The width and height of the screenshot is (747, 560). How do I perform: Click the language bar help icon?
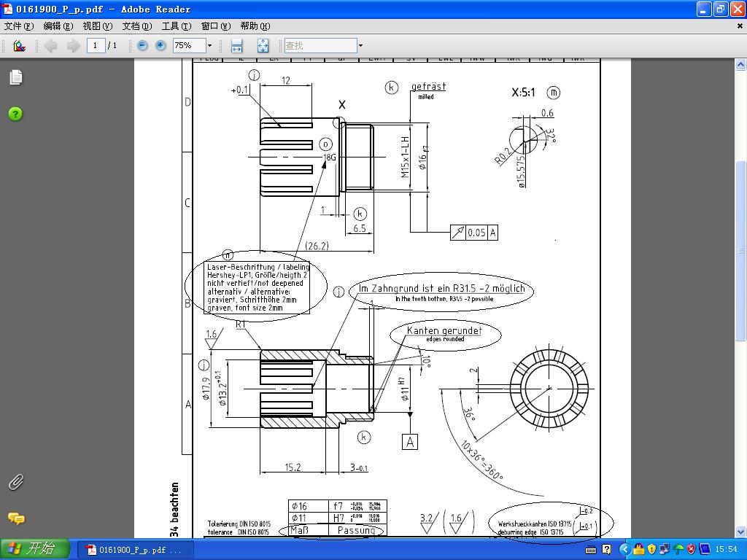point(606,550)
